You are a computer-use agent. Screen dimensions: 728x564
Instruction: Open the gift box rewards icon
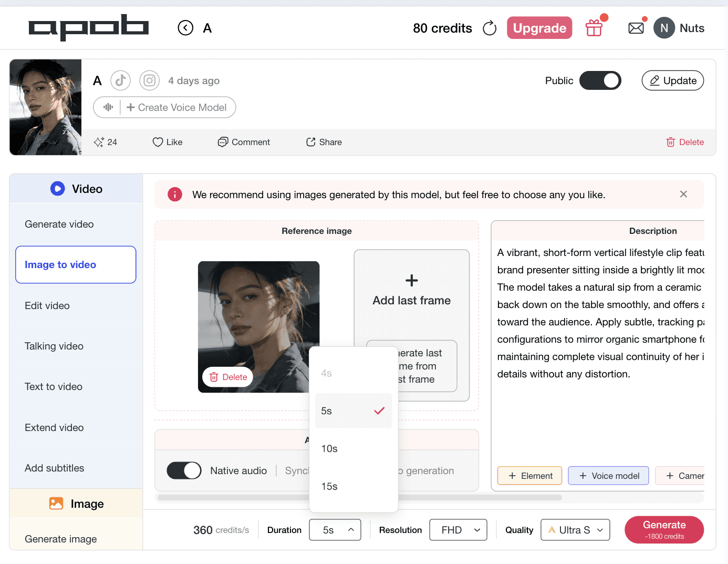[594, 28]
